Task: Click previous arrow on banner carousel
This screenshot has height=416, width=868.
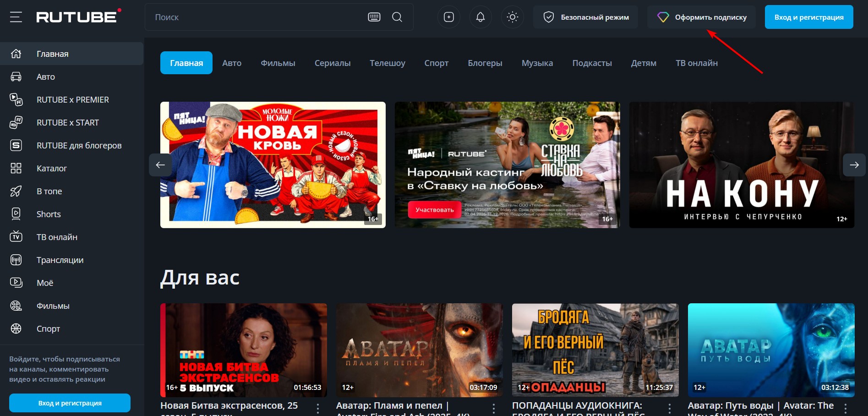Action: 160,165
